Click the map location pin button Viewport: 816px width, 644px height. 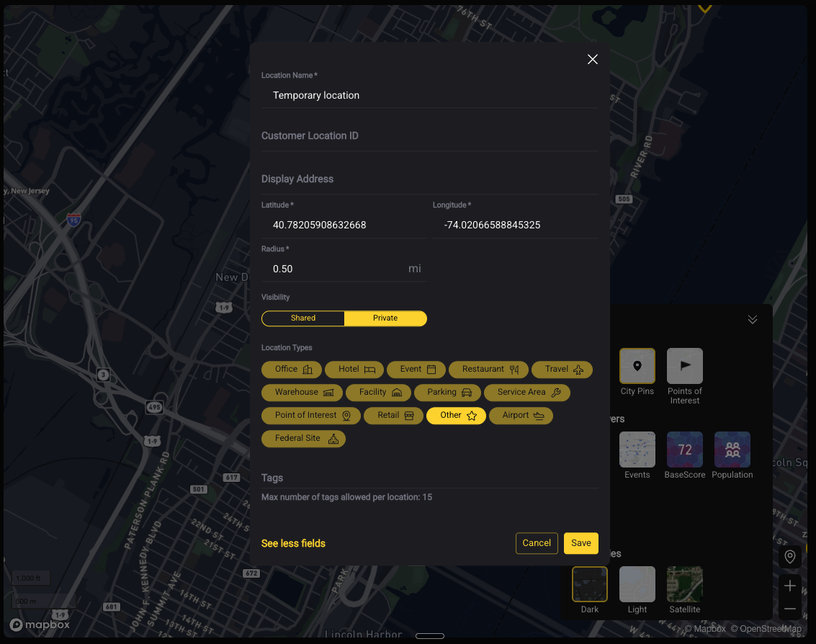pos(790,557)
